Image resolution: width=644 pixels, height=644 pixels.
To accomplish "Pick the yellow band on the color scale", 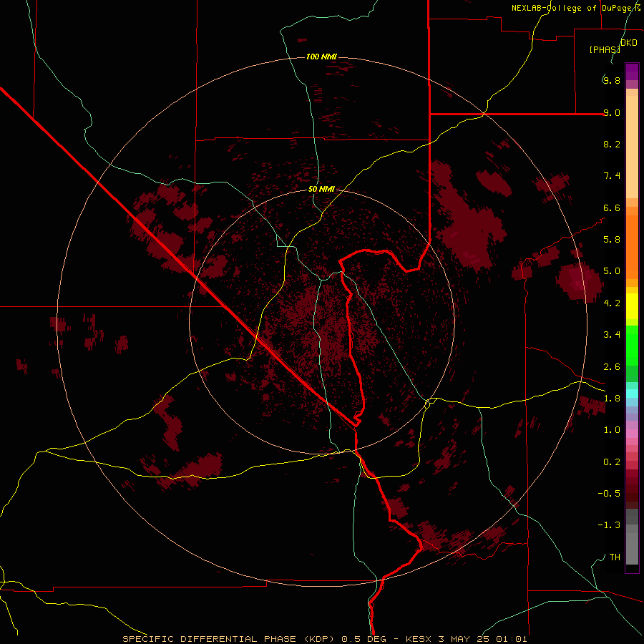I will coord(632,306).
